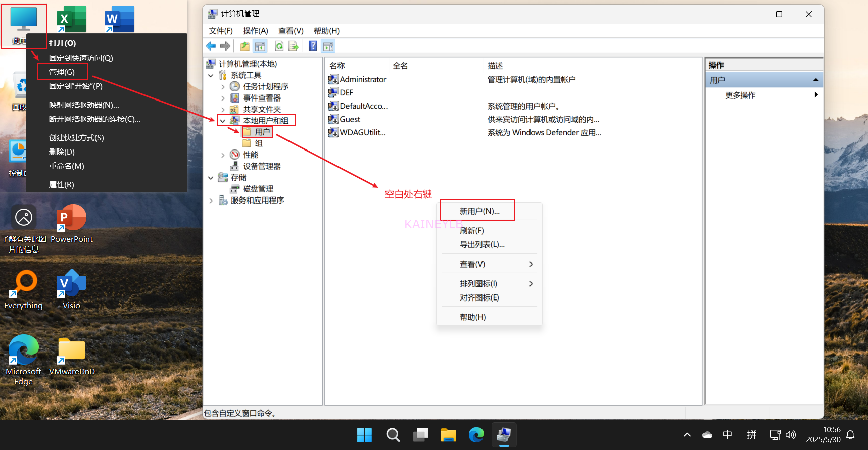Choose 对齐图标(E) from the context menu
868x450 pixels.
coord(489,298)
